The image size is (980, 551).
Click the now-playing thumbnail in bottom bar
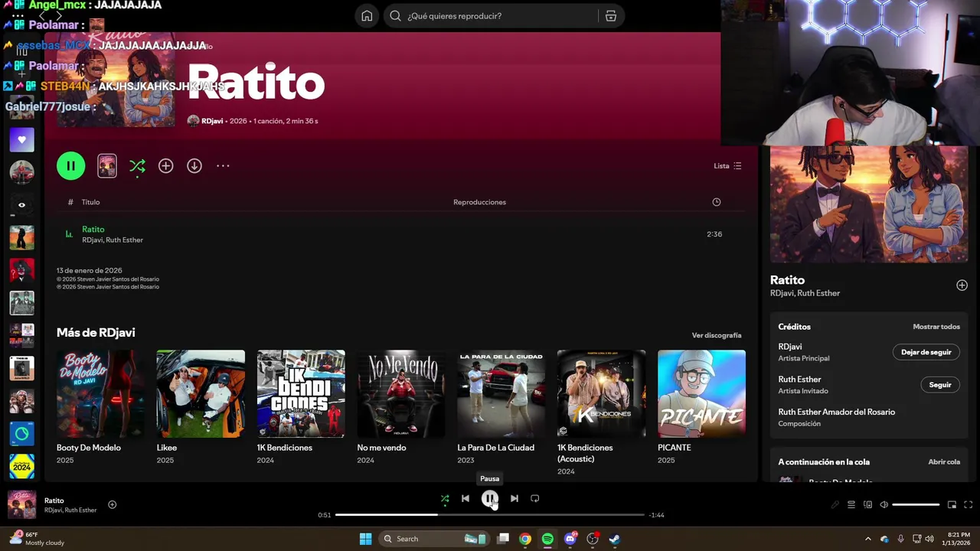pyautogui.click(x=21, y=505)
